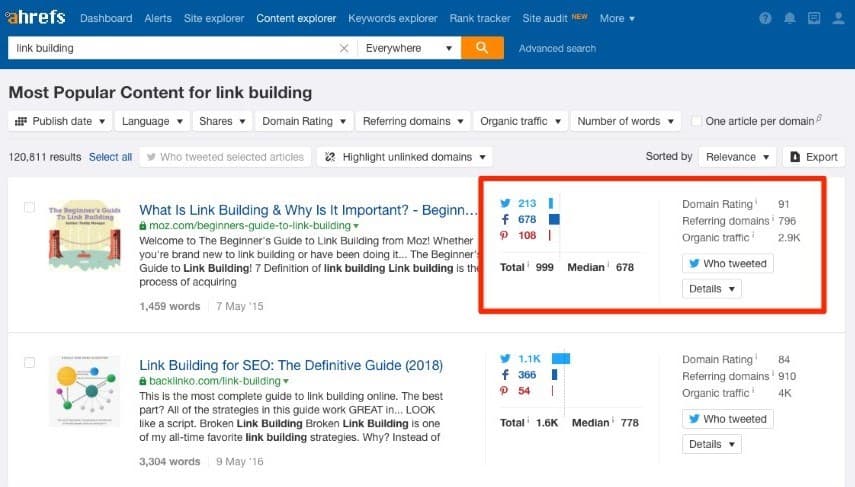The width and height of the screenshot is (855, 487).
Task: Click Twitter icon on the backlinko result
Action: [x=505, y=359]
